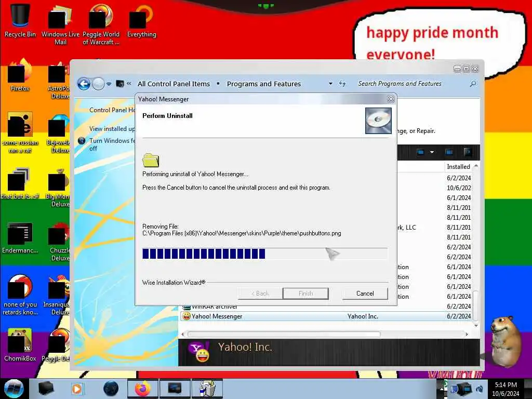Viewport: 532px width, 399px height.
Task: Go back in Control Panel window
Action: pyautogui.click(x=84, y=84)
